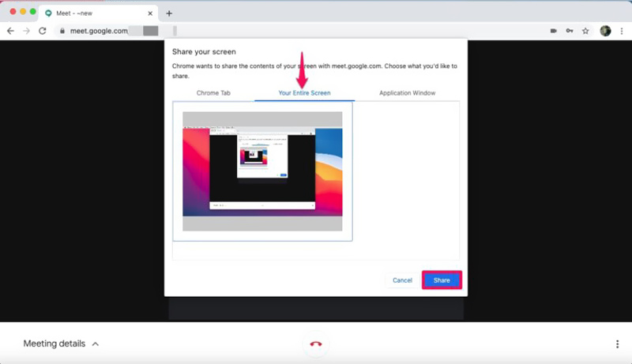This screenshot has height=364, width=632.
Task: Minimize the Chrome window with yellow button
Action: (x=23, y=12)
